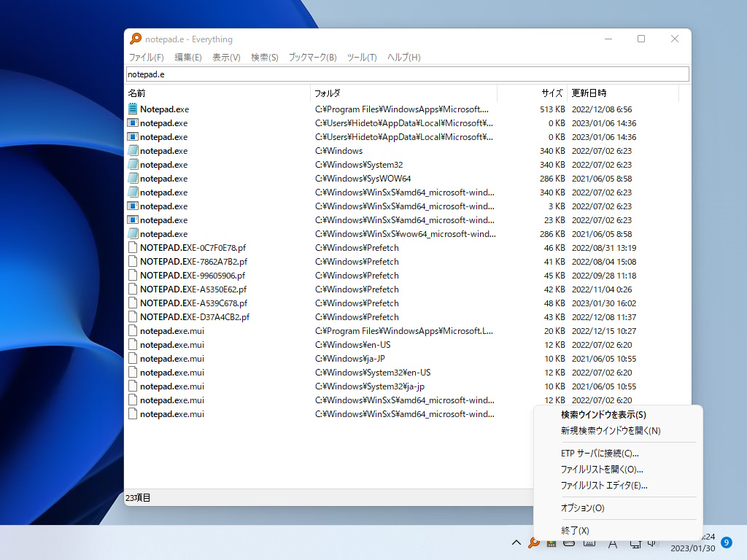Open the ツール(T) menu
The height and width of the screenshot is (560, 747).
click(x=362, y=57)
